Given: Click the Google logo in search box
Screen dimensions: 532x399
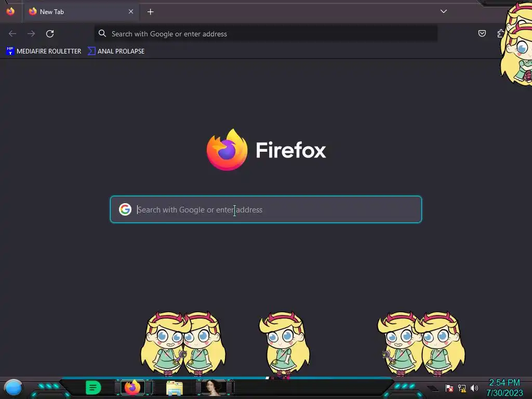Looking at the screenshot, I should click(125, 209).
